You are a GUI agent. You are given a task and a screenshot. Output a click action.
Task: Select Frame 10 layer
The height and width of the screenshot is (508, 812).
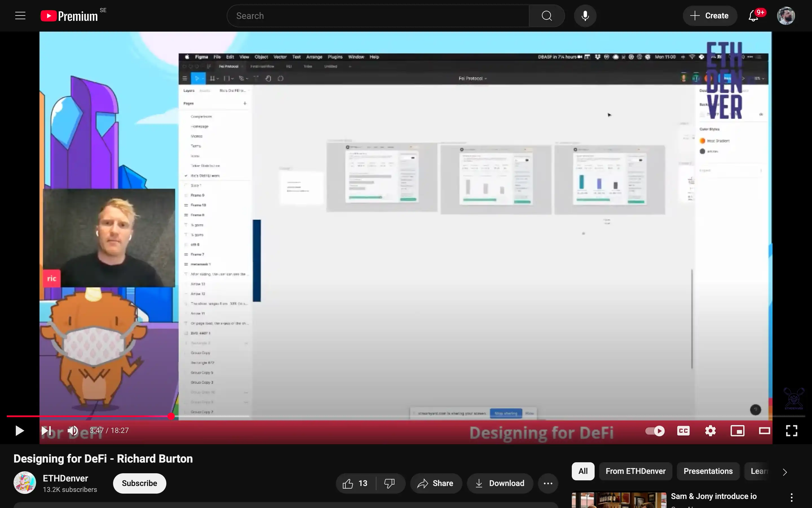(198, 205)
